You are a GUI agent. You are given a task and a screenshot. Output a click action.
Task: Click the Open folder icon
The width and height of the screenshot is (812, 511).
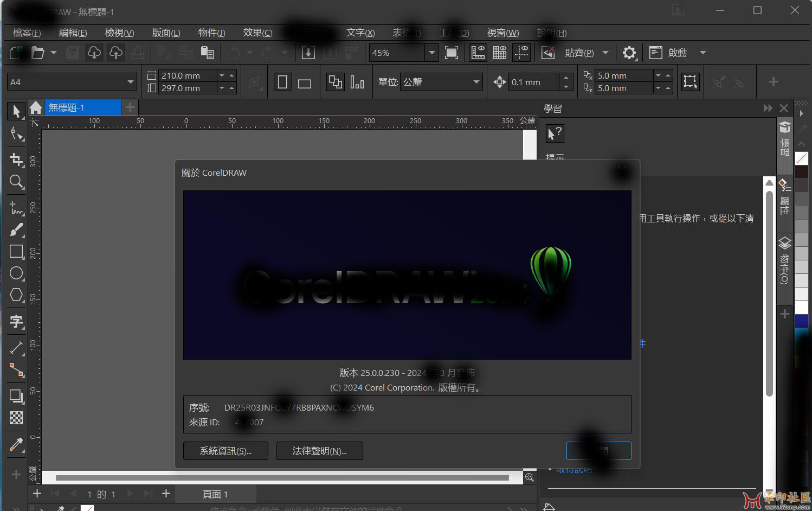(x=37, y=53)
